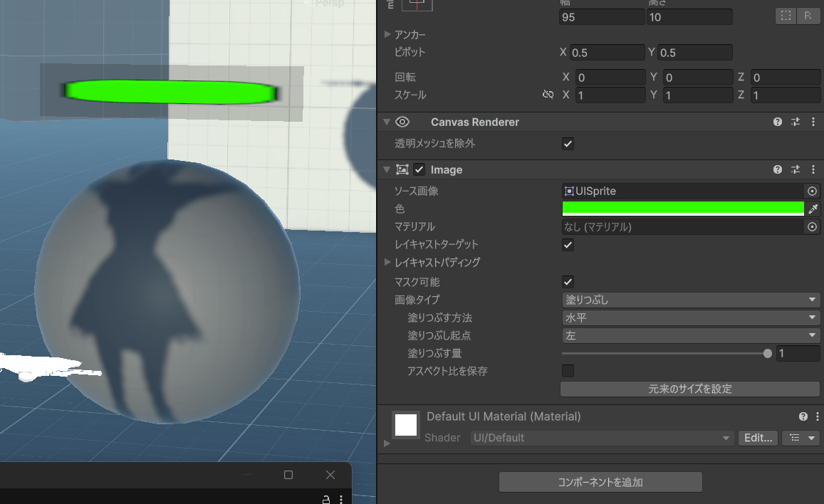Click the 幅 input field showing 95
824x504 pixels.
tap(601, 17)
